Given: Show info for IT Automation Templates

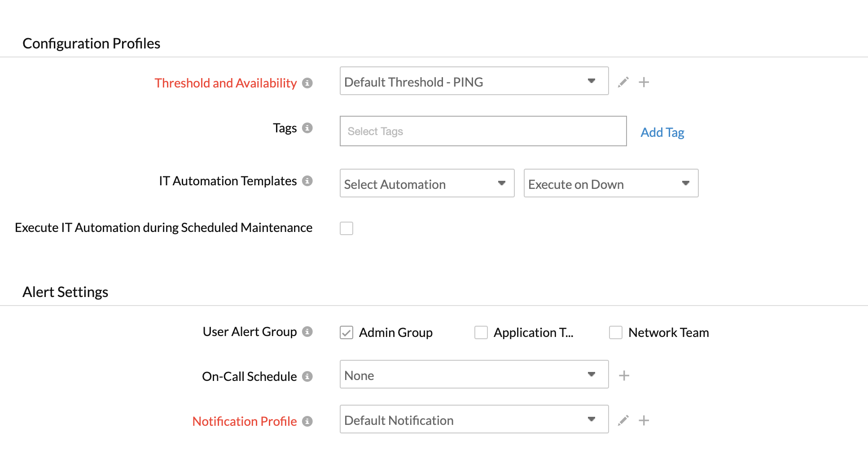Looking at the screenshot, I should tap(307, 181).
